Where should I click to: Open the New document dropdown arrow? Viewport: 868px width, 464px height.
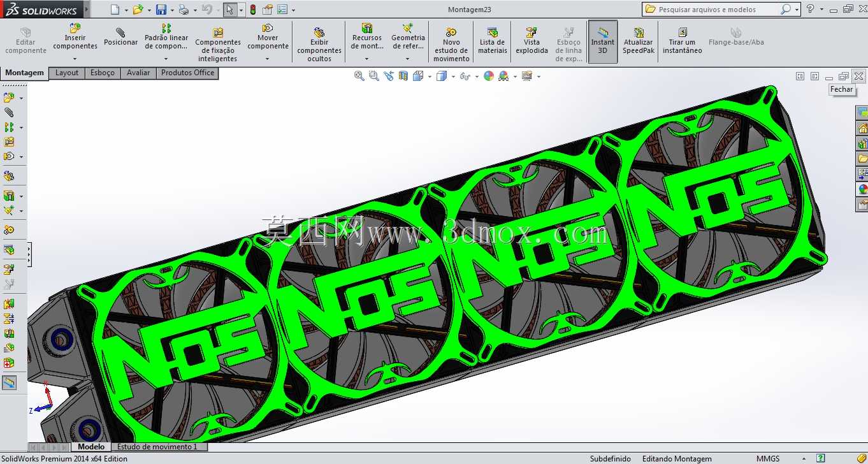(126, 10)
